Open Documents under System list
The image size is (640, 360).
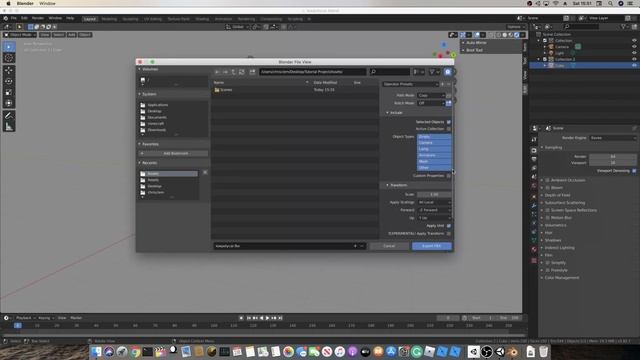tap(157, 118)
